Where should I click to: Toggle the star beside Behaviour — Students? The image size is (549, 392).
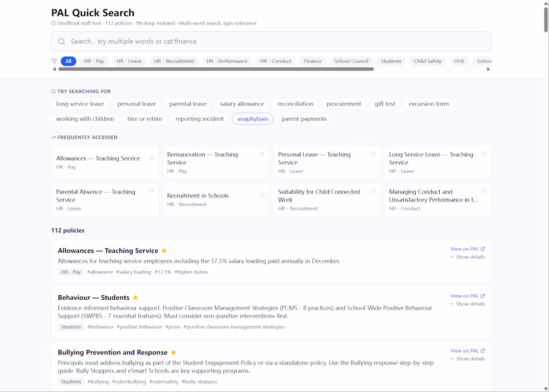[135, 298]
